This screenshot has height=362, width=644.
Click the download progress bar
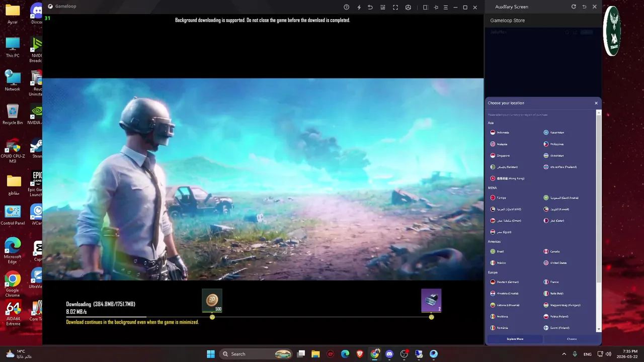(x=249, y=317)
